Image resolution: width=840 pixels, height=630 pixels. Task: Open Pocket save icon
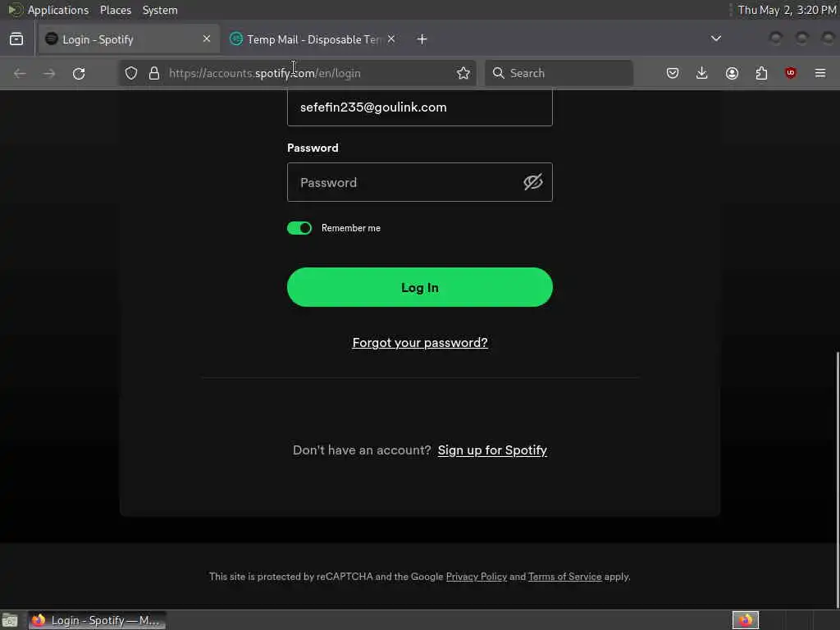[x=673, y=73]
